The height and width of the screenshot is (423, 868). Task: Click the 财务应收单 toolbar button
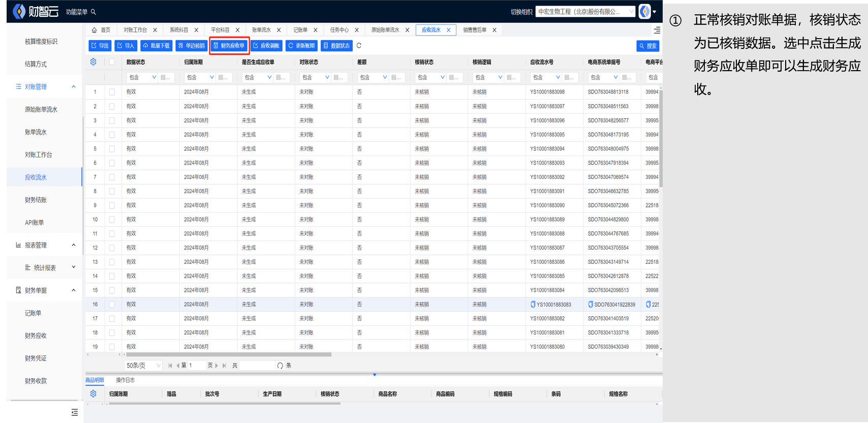pyautogui.click(x=229, y=46)
